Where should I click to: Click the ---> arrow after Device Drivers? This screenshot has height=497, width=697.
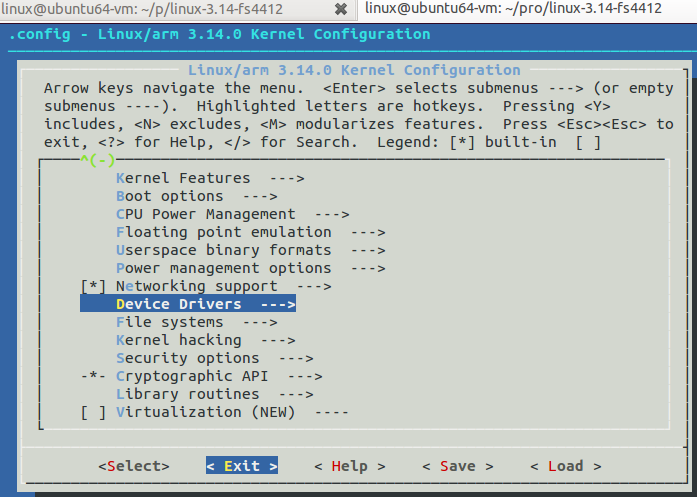point(278,305)
